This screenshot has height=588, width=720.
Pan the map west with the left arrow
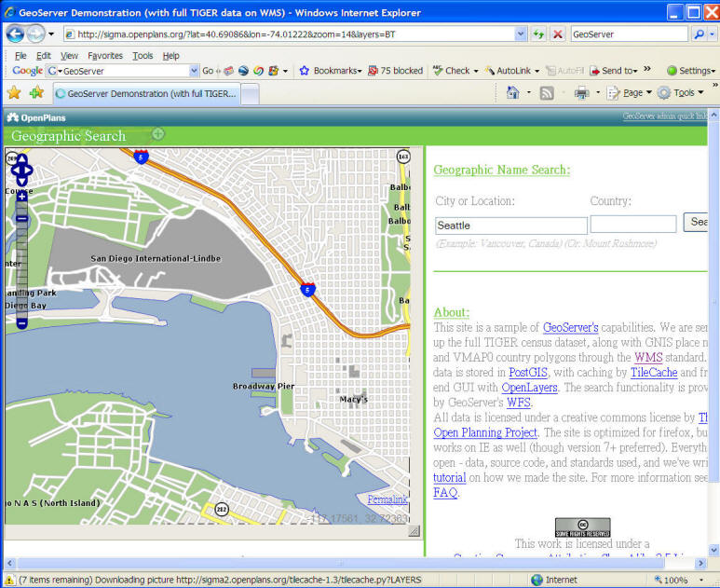[x=15, y=170]
